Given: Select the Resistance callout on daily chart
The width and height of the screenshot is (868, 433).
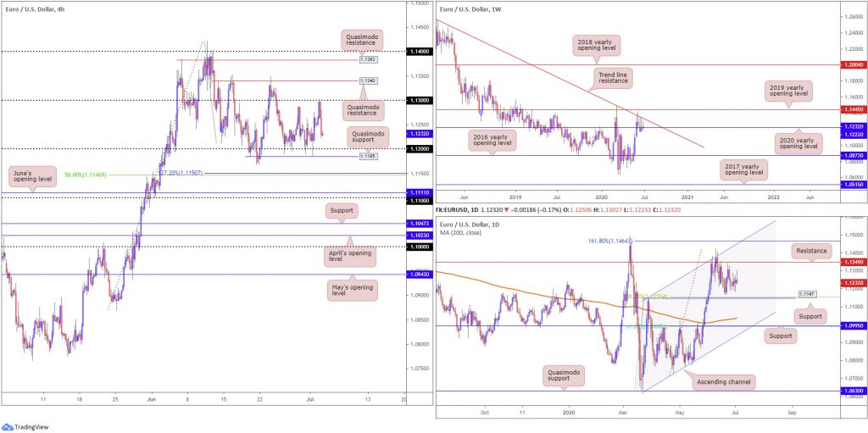Looking at the screenshot, I should [x=810, y=251].
